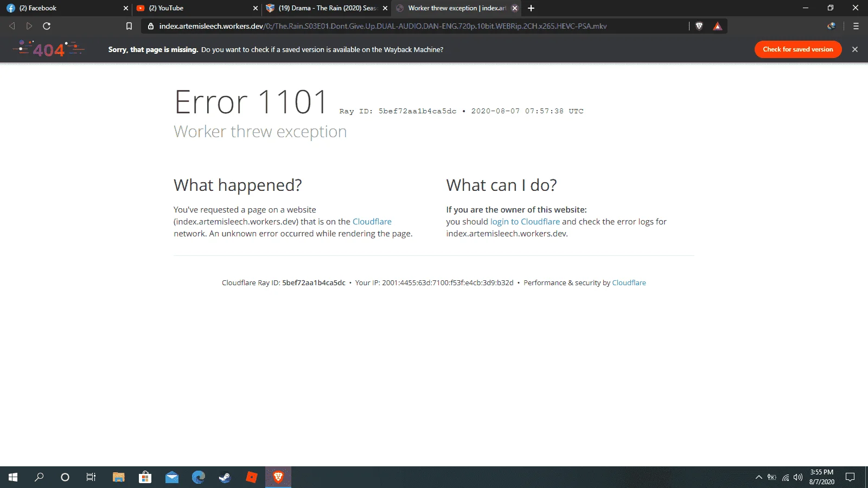Open Microsoft Store from the taskbar

pos(145,477)
